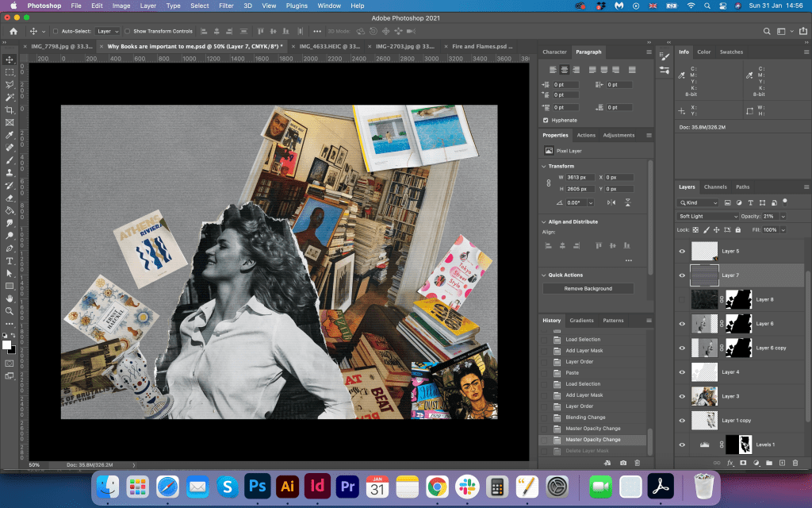Viewport: 812px width, 508px height.
Task: Click the Remove Background button
Action: pos(588,288)
